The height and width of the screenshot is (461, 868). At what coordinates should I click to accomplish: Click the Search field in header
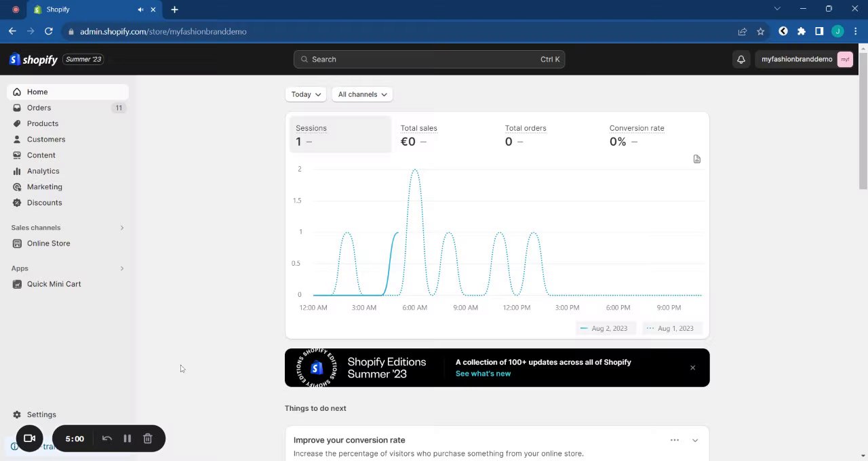(x=429, y=60)
